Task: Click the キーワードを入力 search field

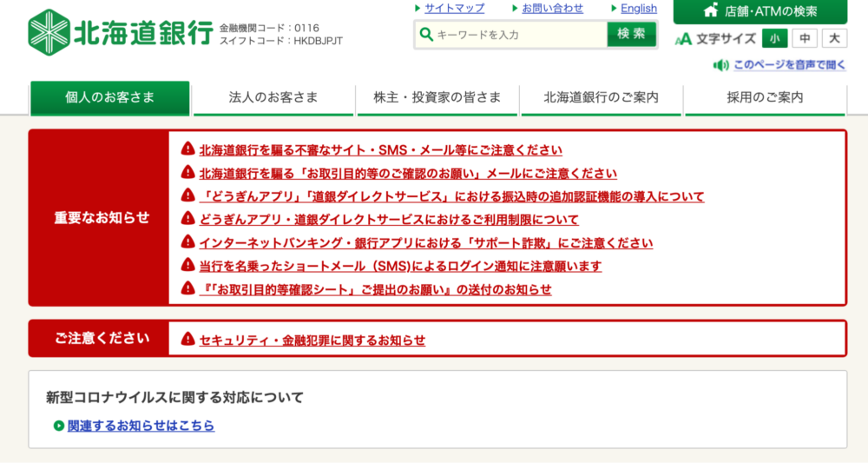Action: [511, 35]
